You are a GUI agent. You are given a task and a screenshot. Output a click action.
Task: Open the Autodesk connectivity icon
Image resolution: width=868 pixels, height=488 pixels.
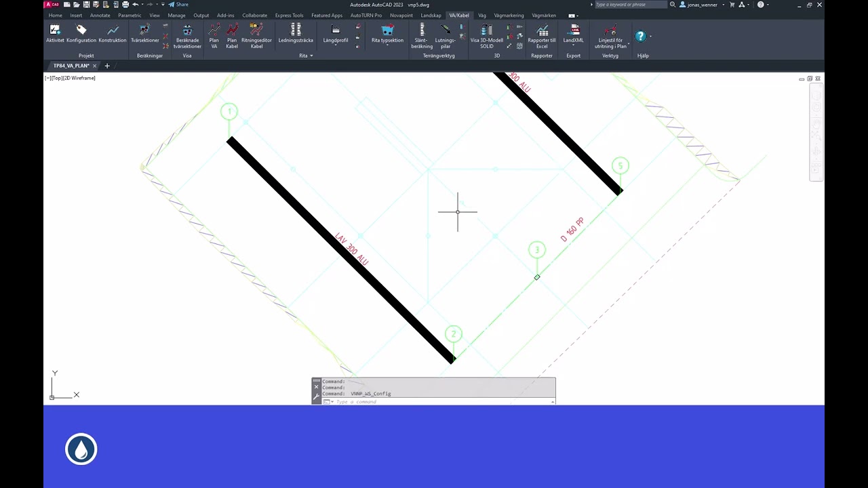coord(743,5)
